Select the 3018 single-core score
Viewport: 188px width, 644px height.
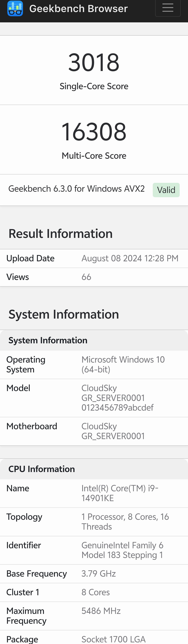(94, 63)
